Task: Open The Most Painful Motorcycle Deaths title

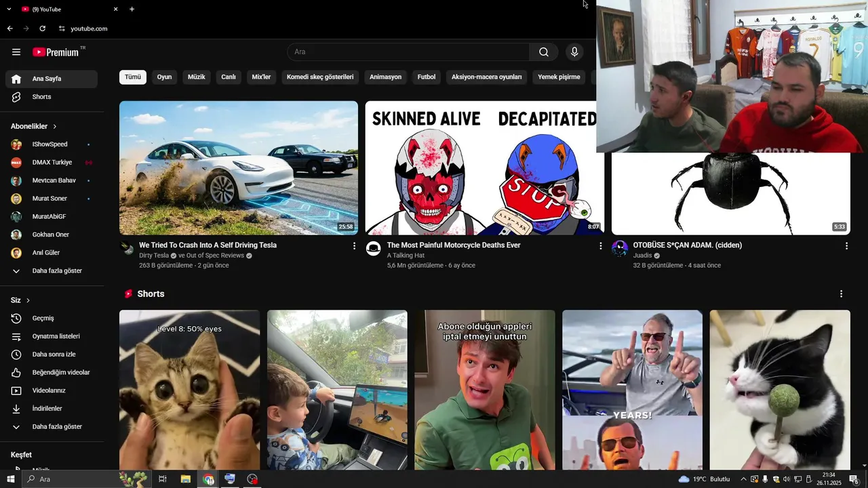Action: point(454,245)
